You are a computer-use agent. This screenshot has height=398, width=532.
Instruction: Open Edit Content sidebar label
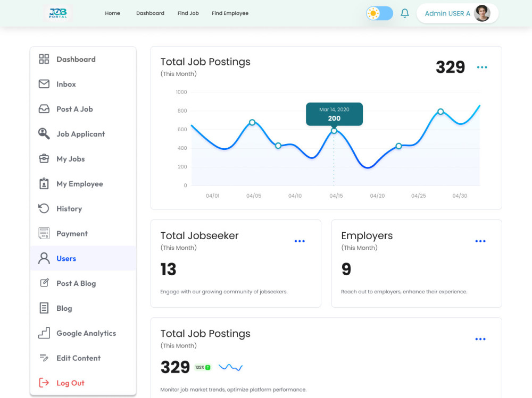(78, 358)
